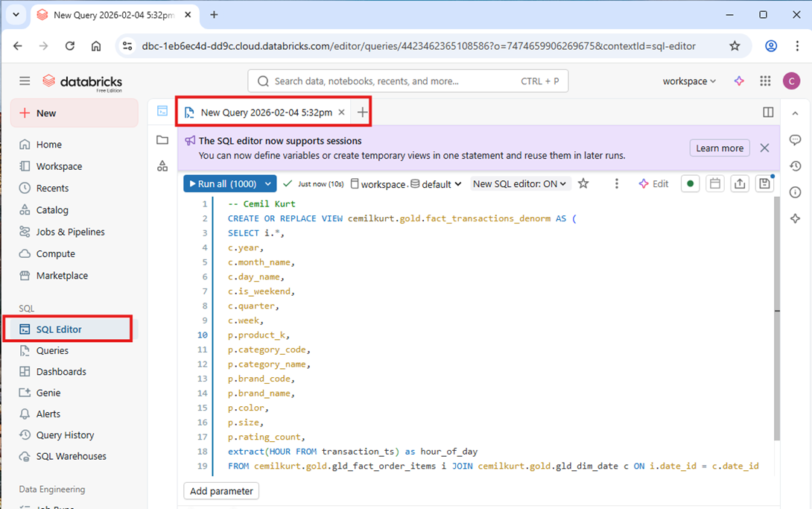Open the comments speech bubble icon
812x509 pixels.
pyautogui.click(x=796, y=140)
